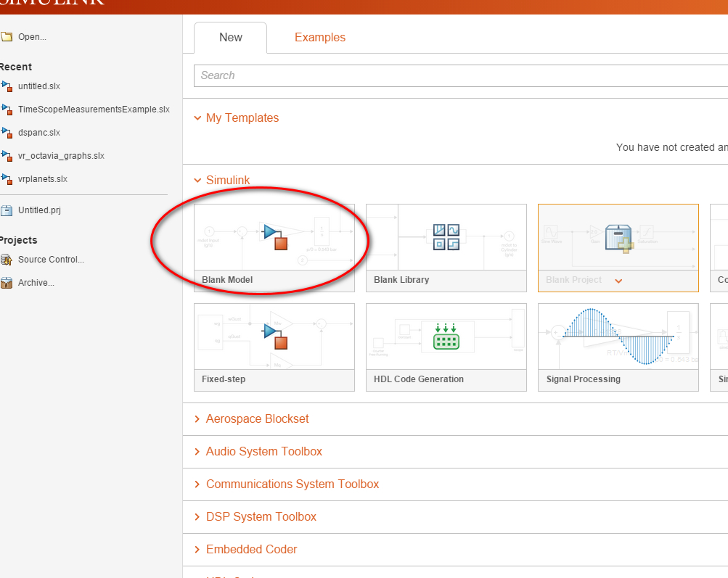Open the Source Control... link

point(51,260)
